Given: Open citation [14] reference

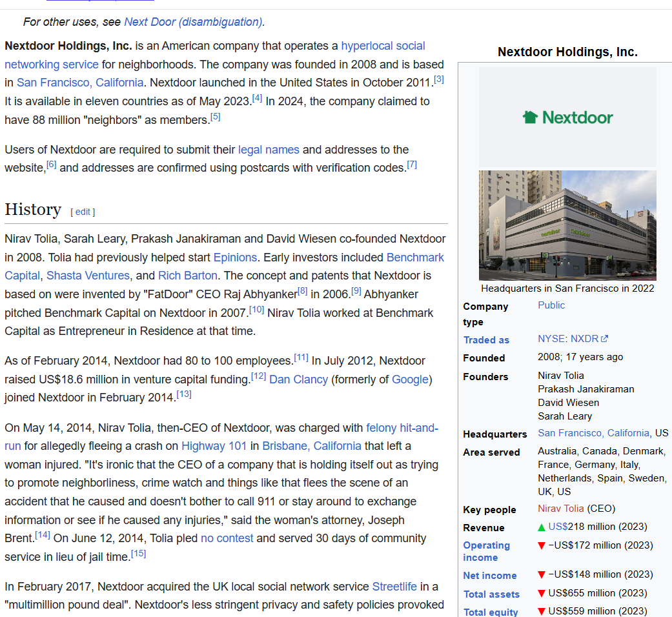Looking at the screenshot, I should pyautogui.click(x=43, y=535).
